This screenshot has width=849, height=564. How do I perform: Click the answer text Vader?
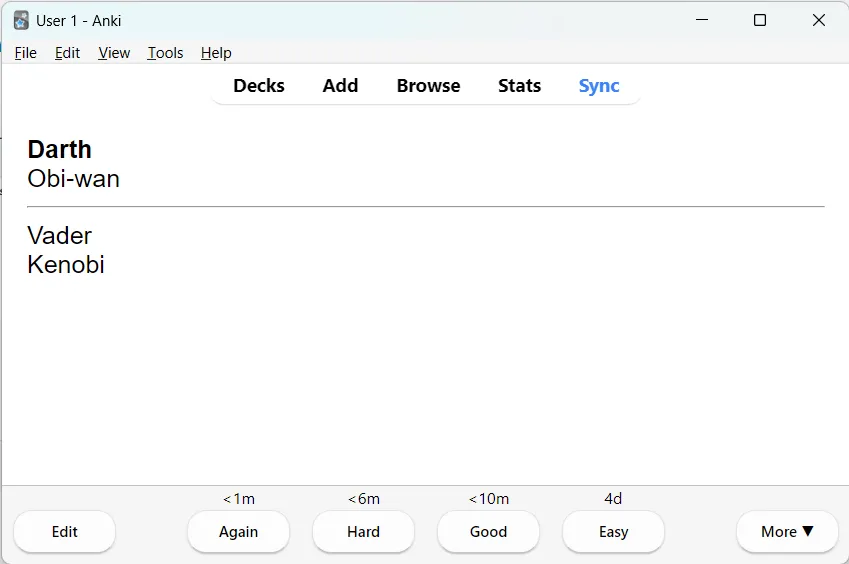click(x=60, y=235)
